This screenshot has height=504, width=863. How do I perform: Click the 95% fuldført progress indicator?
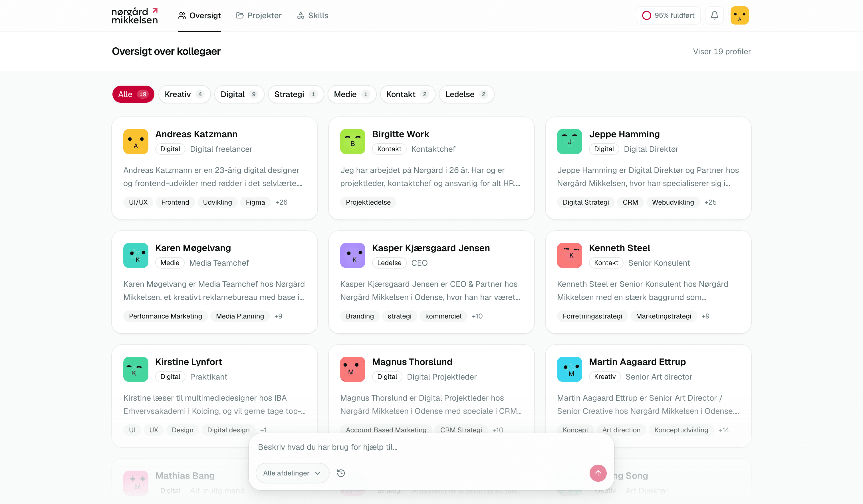coord(668,15)
